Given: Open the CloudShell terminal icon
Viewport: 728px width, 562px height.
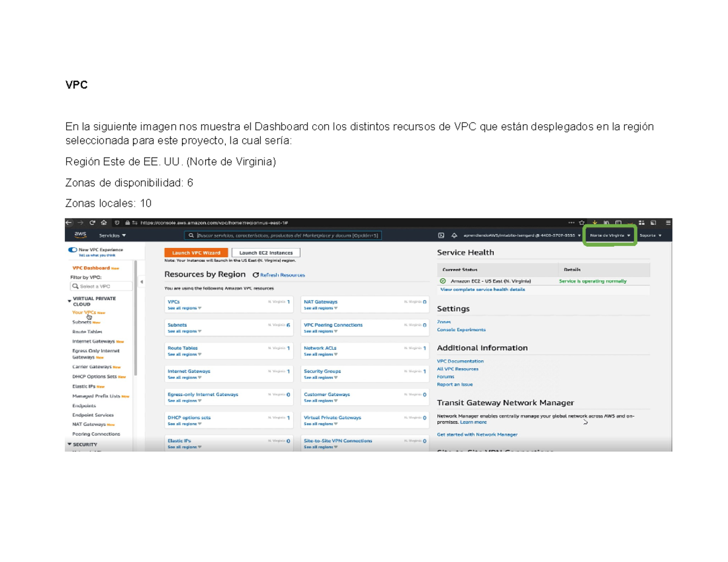Looking at the screenshot, I should click(x=442, y=235).
